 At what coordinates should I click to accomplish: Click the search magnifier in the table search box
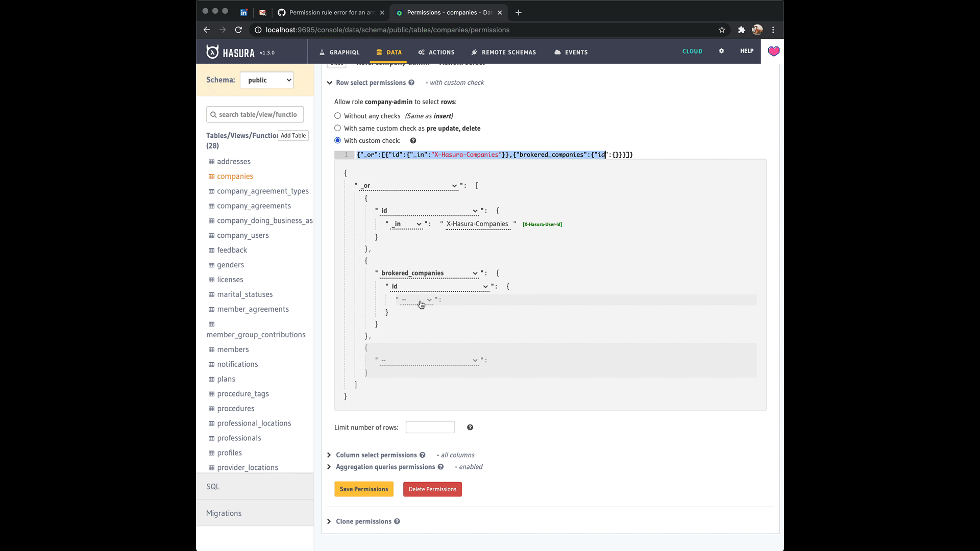[x=214, y=114]
